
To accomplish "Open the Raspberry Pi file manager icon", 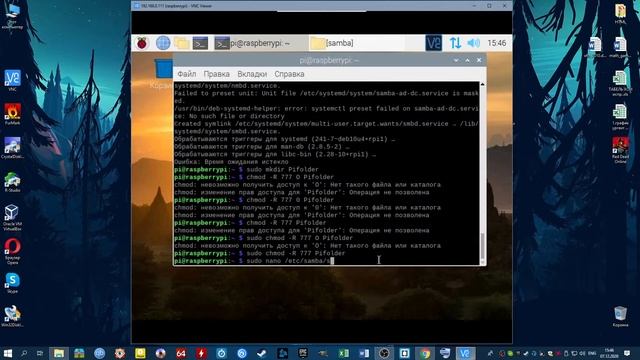I will click(x=182, y=43).
